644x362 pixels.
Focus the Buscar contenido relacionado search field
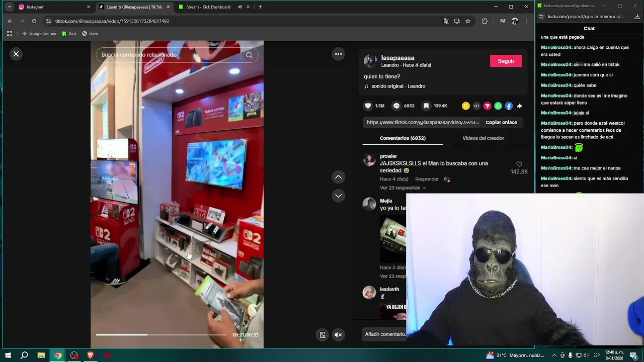[x=171, y=55]
